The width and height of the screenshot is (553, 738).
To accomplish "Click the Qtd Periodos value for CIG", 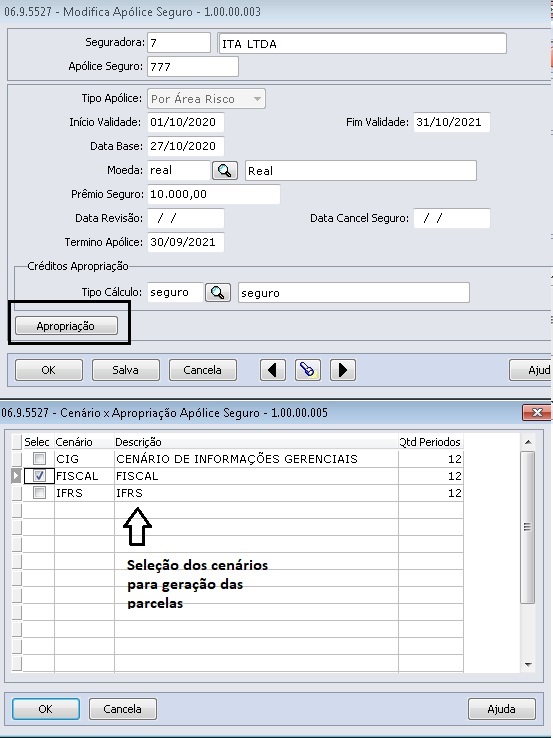I will 431,458.
